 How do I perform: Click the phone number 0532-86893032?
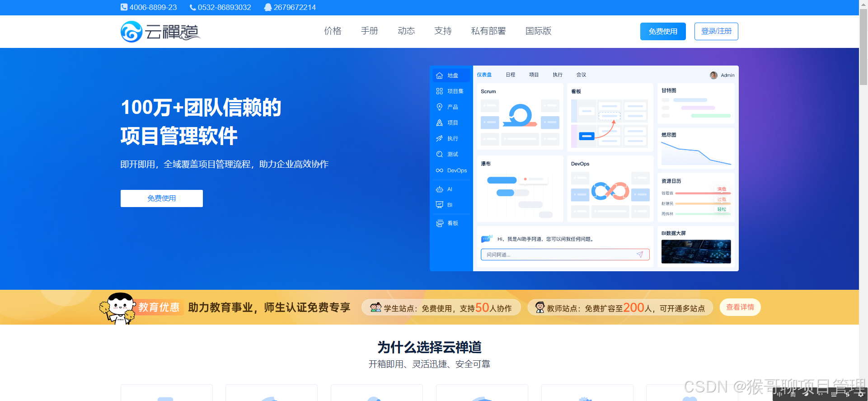click(x=224, y=7)
